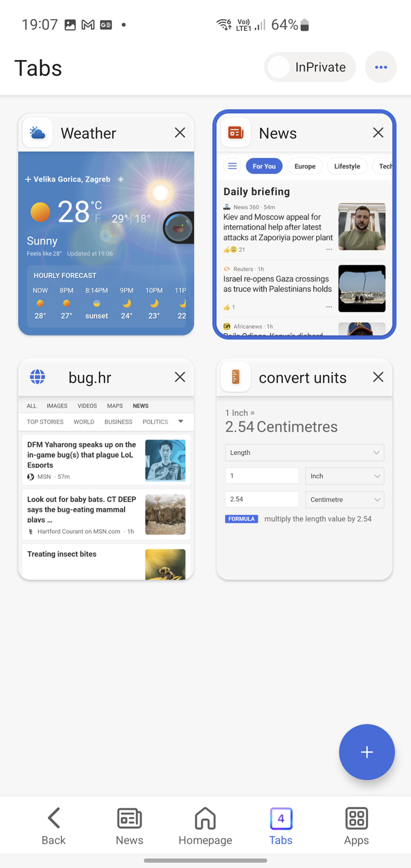Tap the Weather tab's cloud-sun icon
The width and height of the screenshot is (411, 868).
click(37, 133)
